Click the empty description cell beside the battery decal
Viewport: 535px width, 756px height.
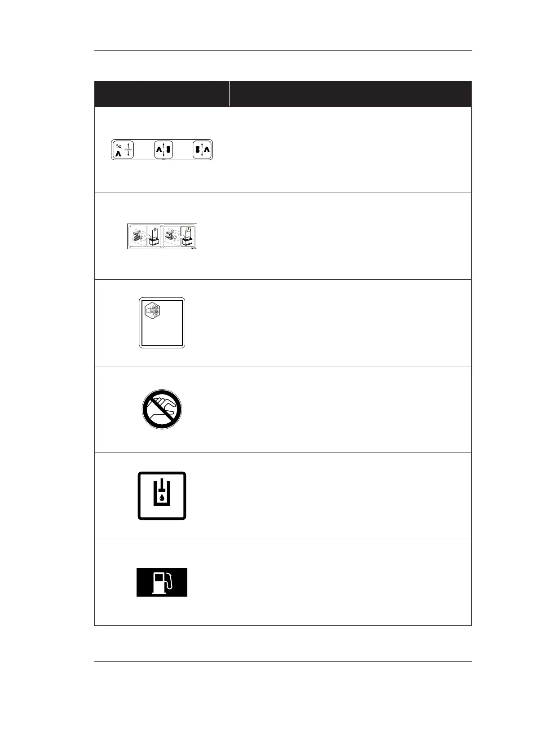(x=350, y=236)
